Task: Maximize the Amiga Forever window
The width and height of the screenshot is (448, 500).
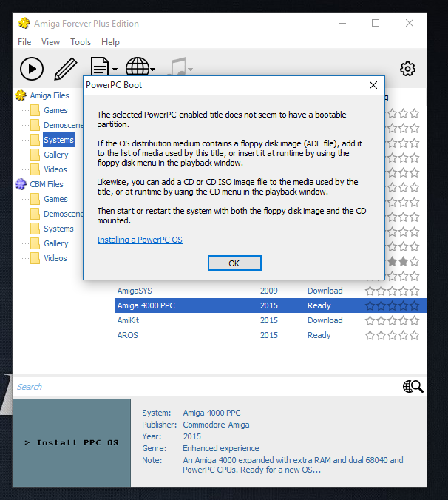Action: tap(376, 23)
